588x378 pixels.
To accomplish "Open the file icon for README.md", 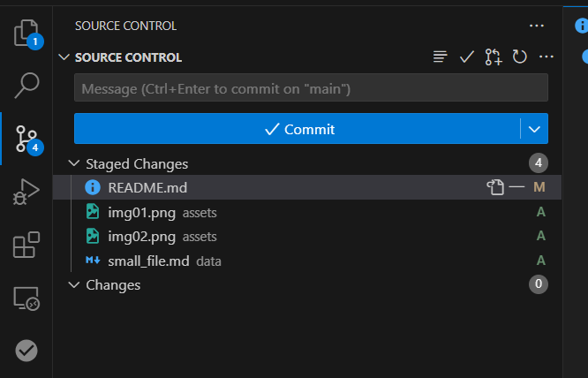I will (x=495, y=187).
